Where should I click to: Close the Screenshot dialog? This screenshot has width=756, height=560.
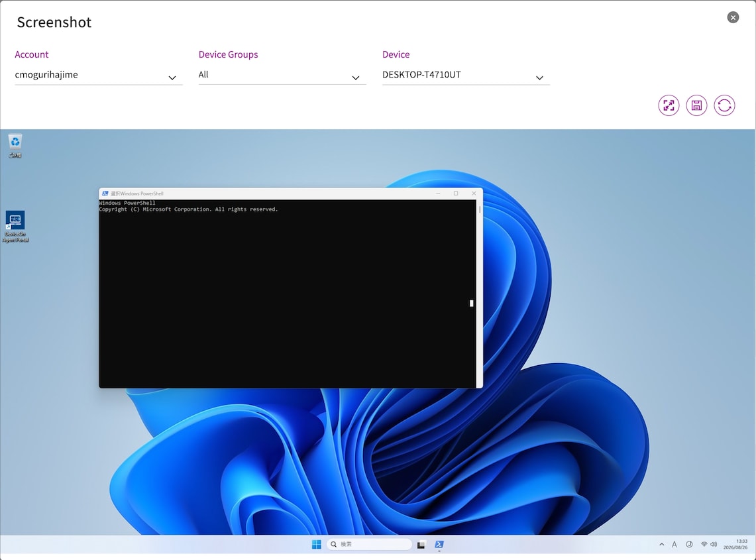(733, 17)
